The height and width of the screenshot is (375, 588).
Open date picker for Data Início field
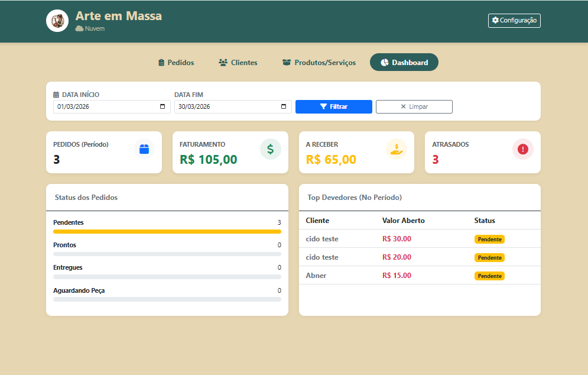point(163,107)
